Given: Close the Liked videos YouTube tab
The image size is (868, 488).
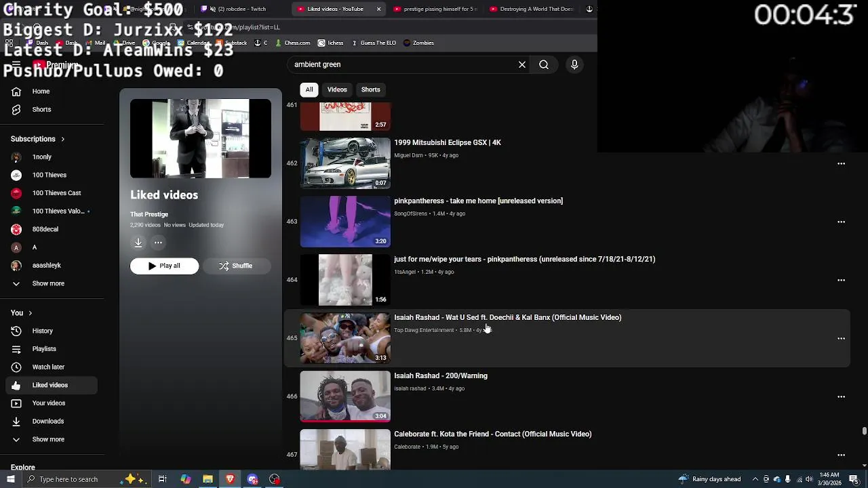Looking at the screenshot, I should (378, 9).
